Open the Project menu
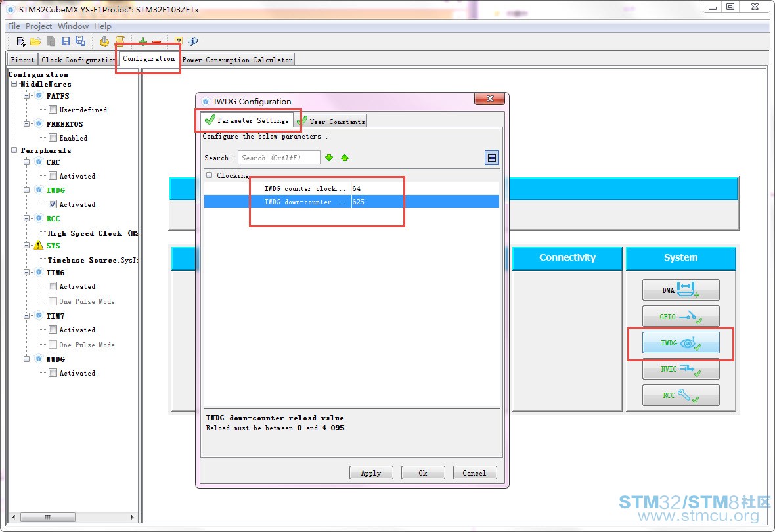Image resolution: width=775 pixels, height=532 pixels. click(x=39, y=26)
